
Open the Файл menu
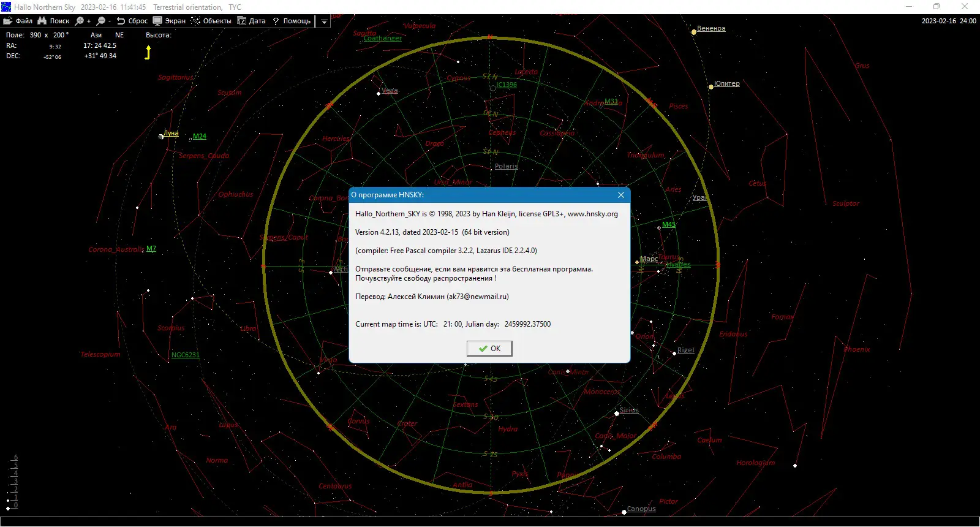(18, 21)
